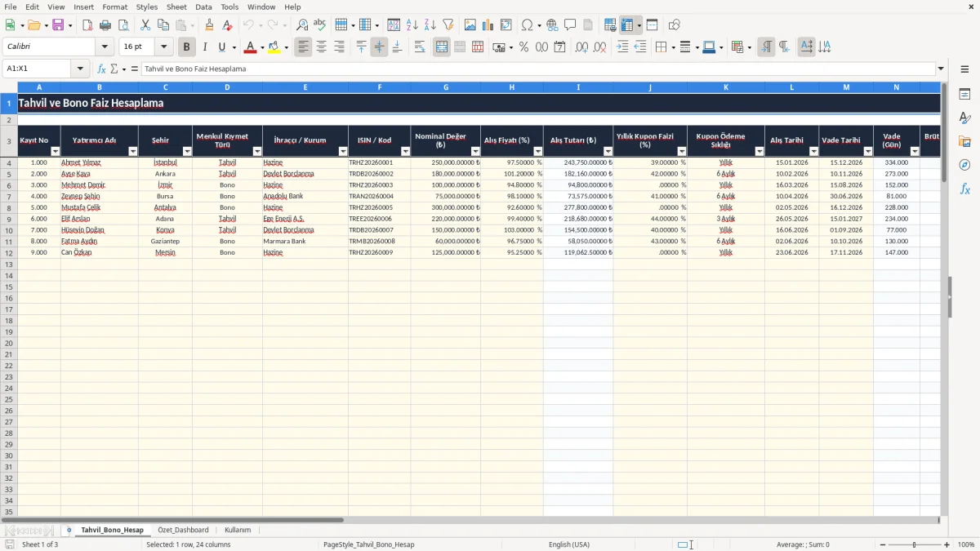Insert an image into the sheet
The width and height of the screenshot is (980, 551).
[470, 25]
